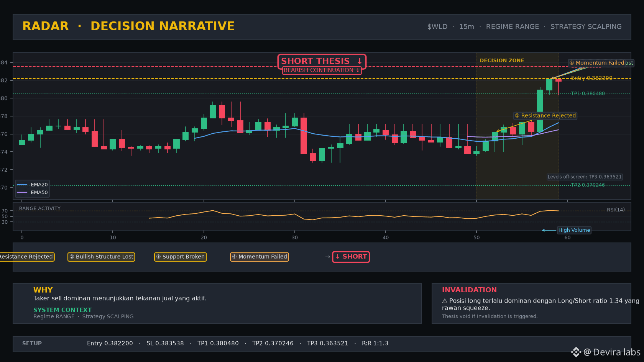Screen dimensions: 644x362
Task: Click the 15m timeframe in the header
Action: tap(467, 26)
